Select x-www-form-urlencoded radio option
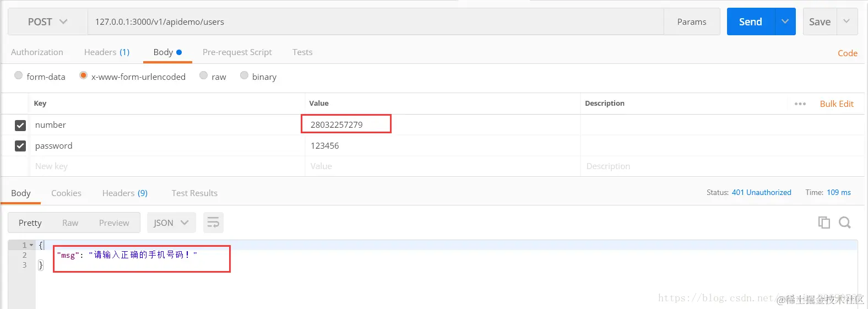 point(83,75)
